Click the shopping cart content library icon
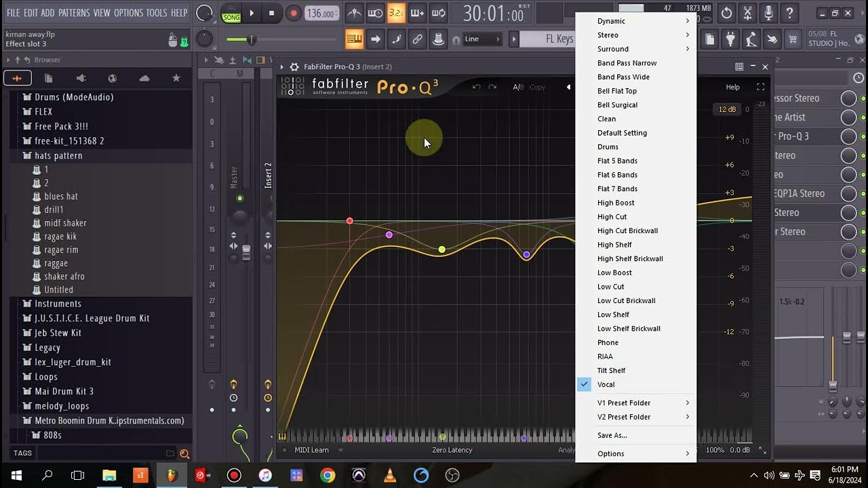 [x=793, y=39]
